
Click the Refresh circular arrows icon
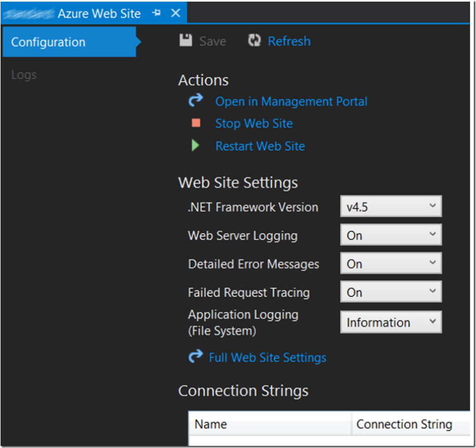pyautogui.click(x=254, y=40)
